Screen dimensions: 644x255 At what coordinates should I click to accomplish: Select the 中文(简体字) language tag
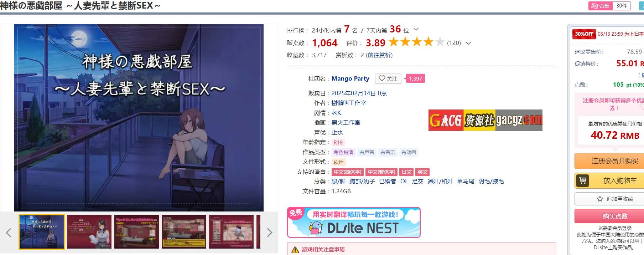point(348,172)
